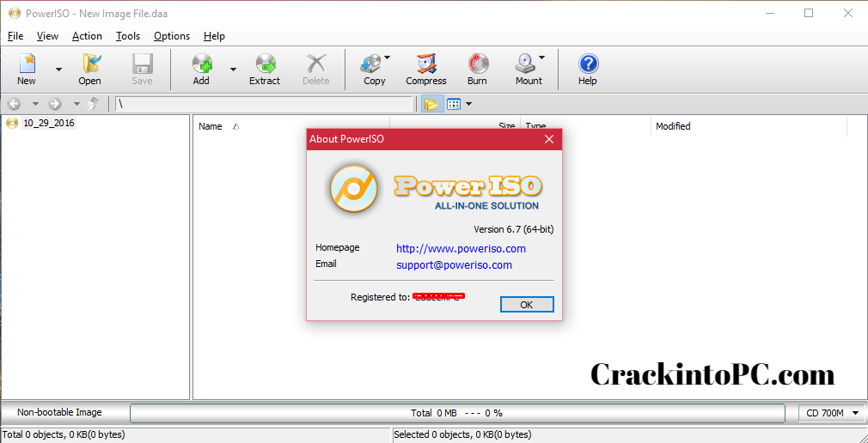
Task: Maximize the PowerISO window
Action: (x=809, y=13)
